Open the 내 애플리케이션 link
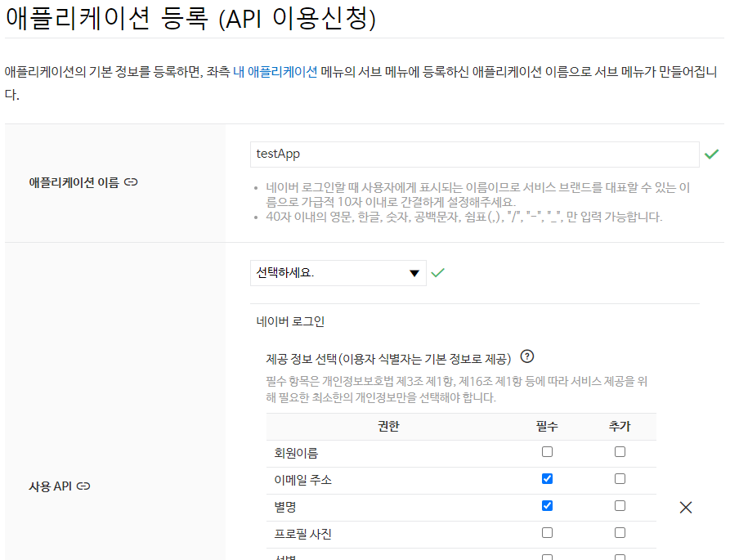730x560 pixels. pyautogui.click(x=275, y=72)
